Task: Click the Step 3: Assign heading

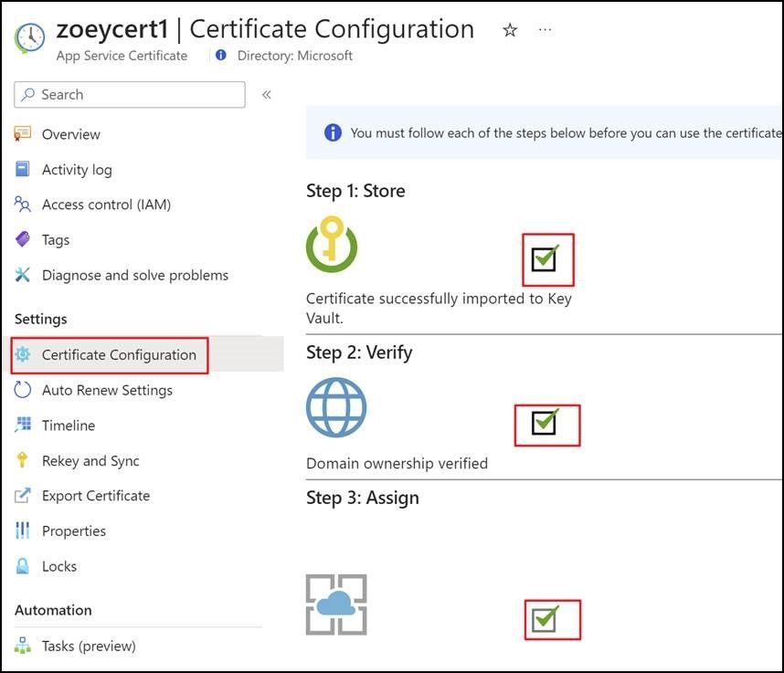Action: click(363, 499)
